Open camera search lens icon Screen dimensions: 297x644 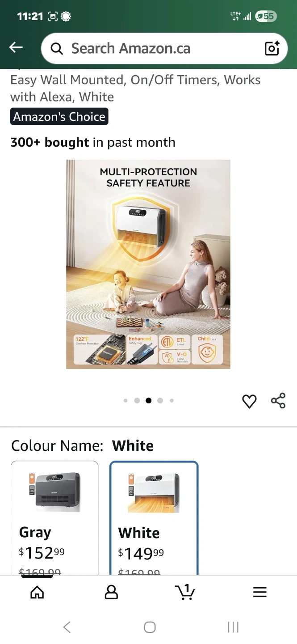tap(272, 48)
